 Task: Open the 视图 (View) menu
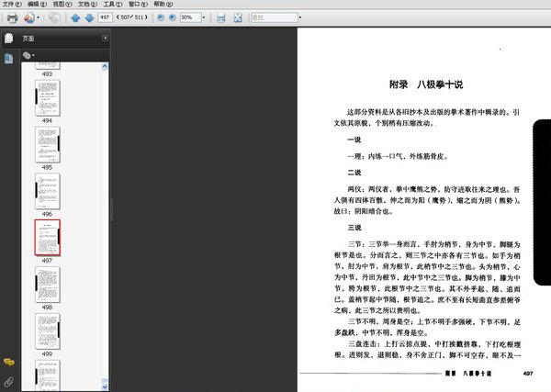pyautogui.click(x=62, y=5)
